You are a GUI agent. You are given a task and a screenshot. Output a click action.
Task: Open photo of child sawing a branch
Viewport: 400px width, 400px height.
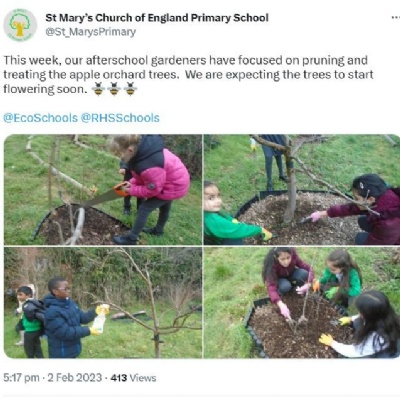tap(103, 190)
